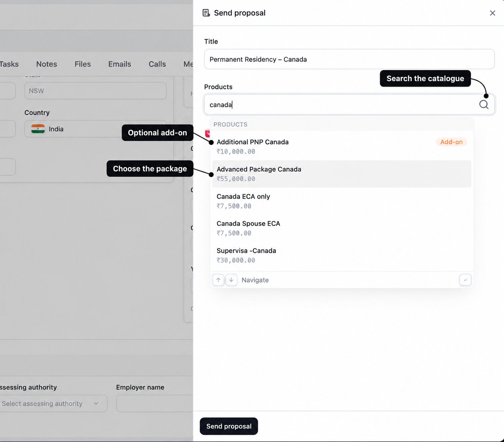Select Supervisa -Canada product

[x=342, y=255]
